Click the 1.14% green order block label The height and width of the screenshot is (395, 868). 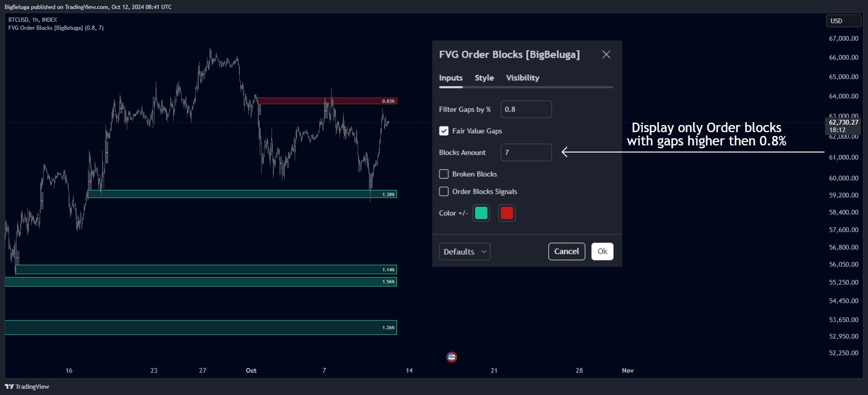[x=388, y=270]
